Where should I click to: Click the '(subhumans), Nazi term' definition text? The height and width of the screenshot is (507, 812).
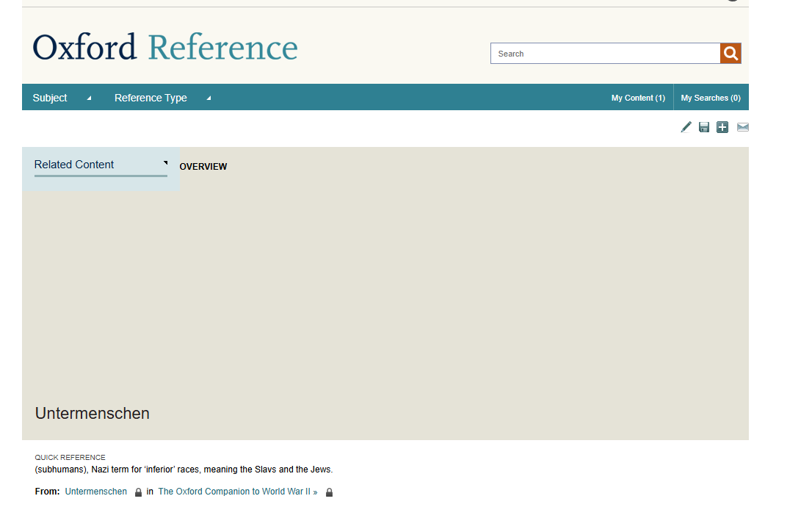coord(184,470)
